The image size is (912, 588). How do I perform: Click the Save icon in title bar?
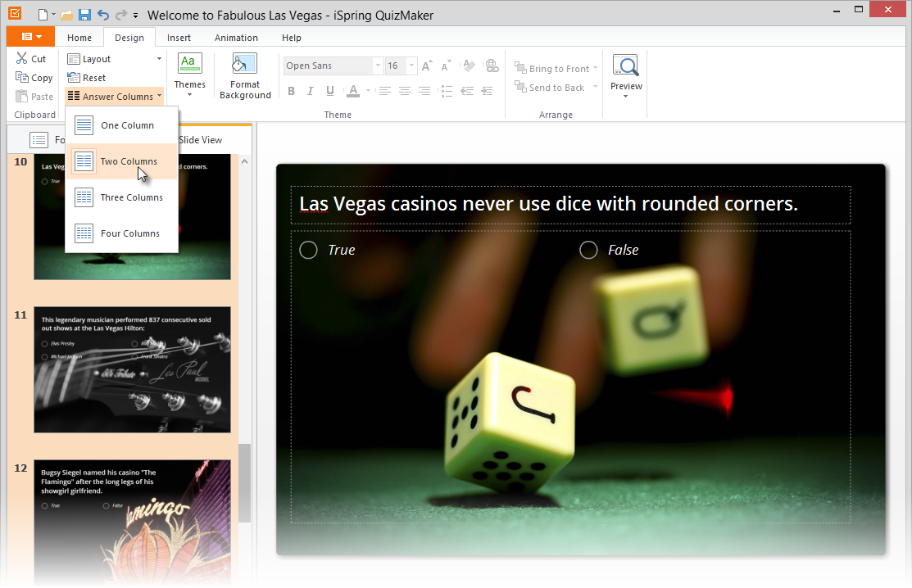tap(84, 16)
